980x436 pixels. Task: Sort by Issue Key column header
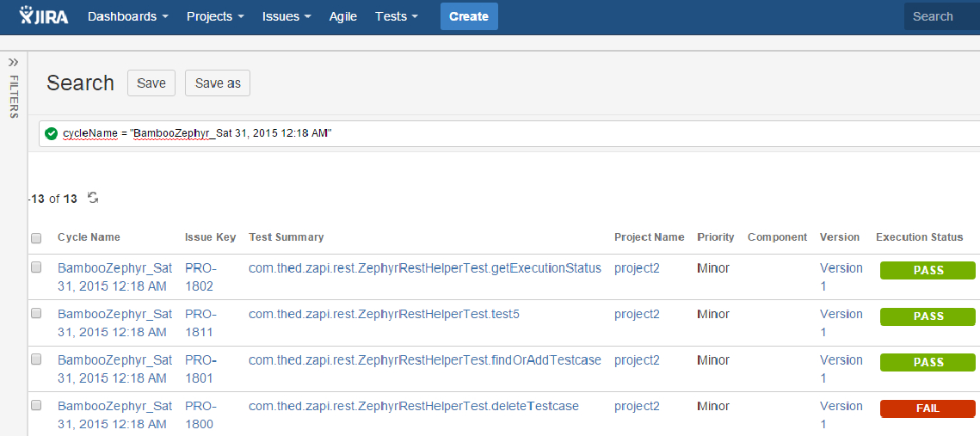(210, 236)
